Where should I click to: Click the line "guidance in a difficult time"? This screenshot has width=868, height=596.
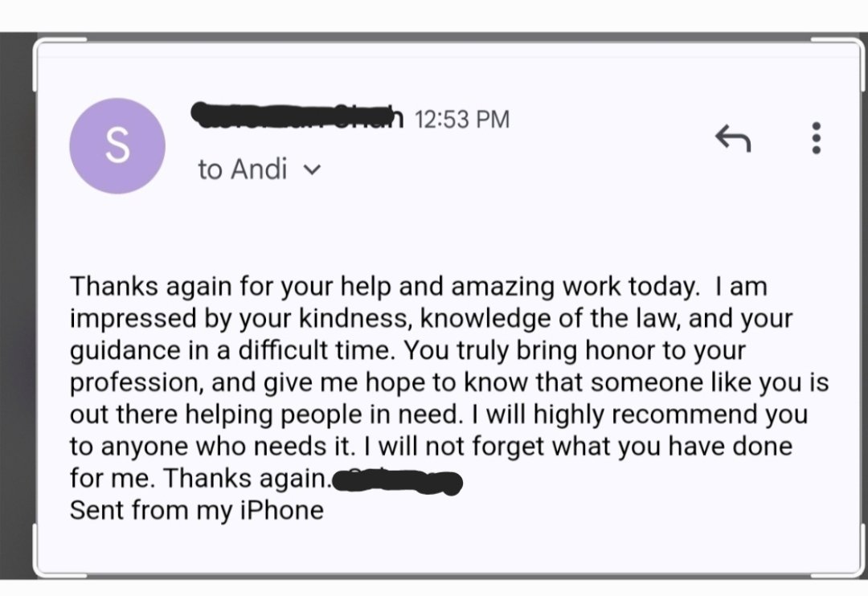coord(232,350)
